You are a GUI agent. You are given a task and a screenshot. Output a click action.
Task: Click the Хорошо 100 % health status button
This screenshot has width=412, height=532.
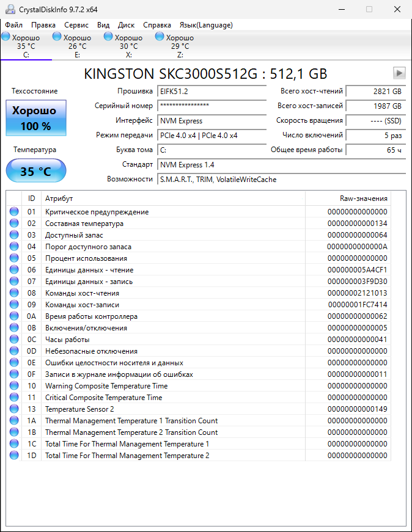(x=36, y=118)
